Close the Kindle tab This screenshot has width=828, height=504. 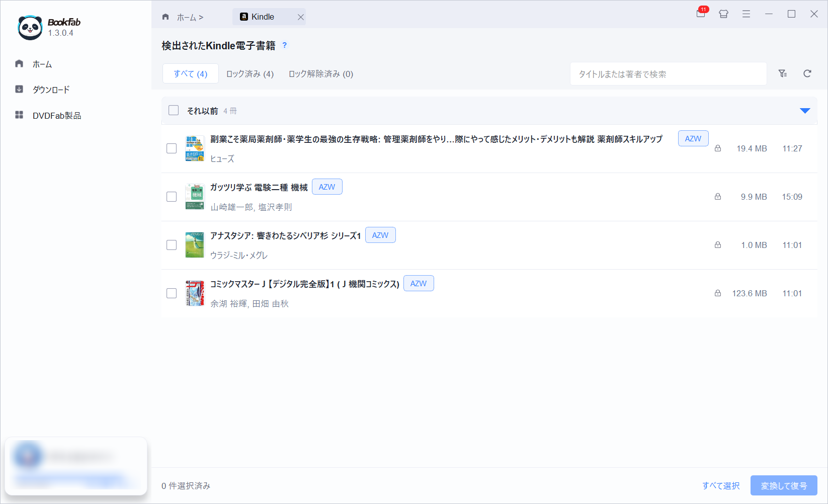tap(301, 17)
